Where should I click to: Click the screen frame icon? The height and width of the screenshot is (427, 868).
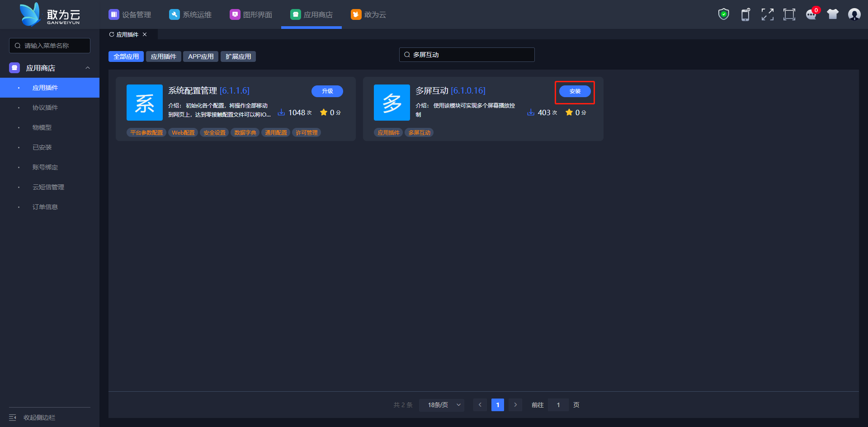click(789, 14)
